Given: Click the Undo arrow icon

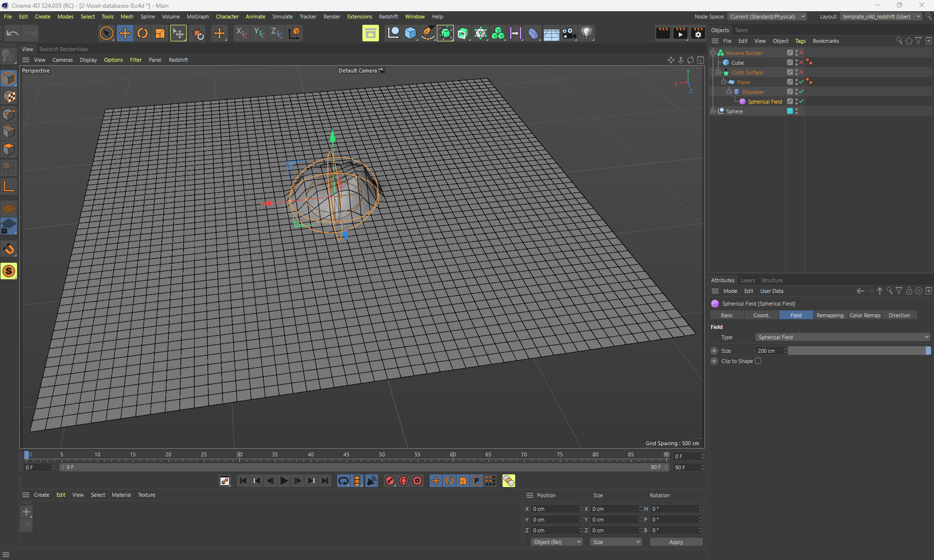Looking at the screenshot, I should point(13,33).
